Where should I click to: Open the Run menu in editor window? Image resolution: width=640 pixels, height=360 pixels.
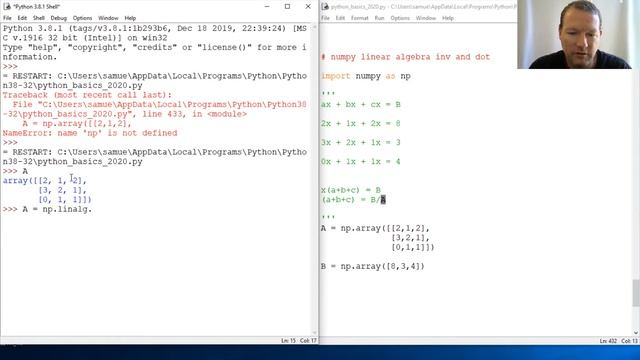coord(380,18)
